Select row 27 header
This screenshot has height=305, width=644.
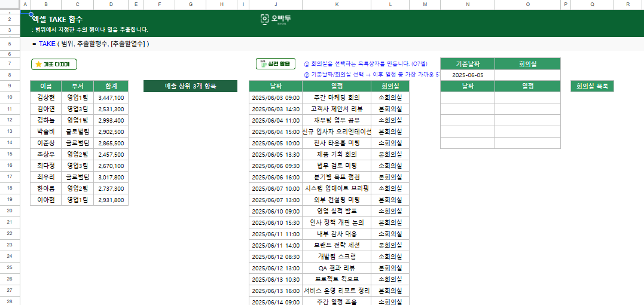pyautogui.click(x=10, y=291)
